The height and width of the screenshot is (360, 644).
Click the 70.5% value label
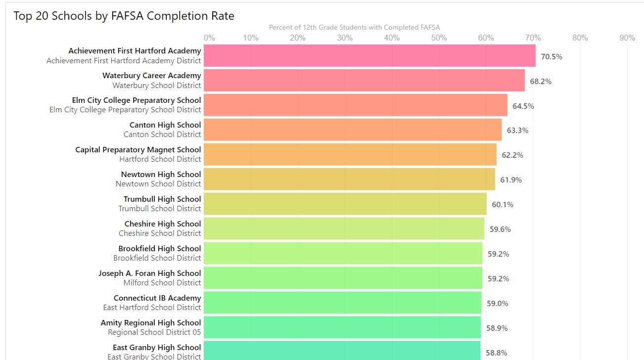click(x=552, y=56)
